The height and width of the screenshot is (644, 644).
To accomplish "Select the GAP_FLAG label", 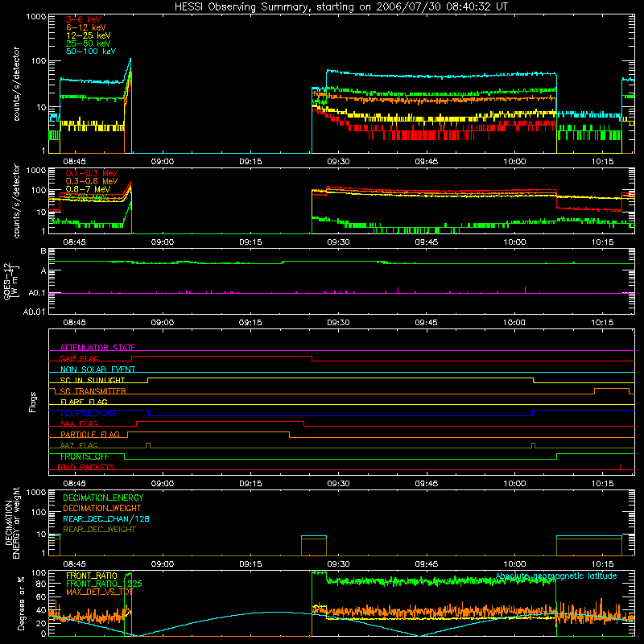I will click(x=79, y=358).
